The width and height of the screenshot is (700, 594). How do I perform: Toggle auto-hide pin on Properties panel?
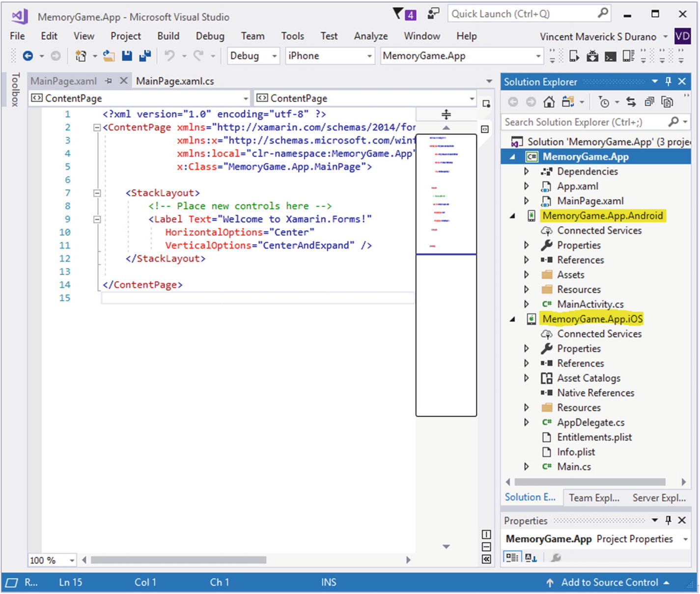(668, 520)
